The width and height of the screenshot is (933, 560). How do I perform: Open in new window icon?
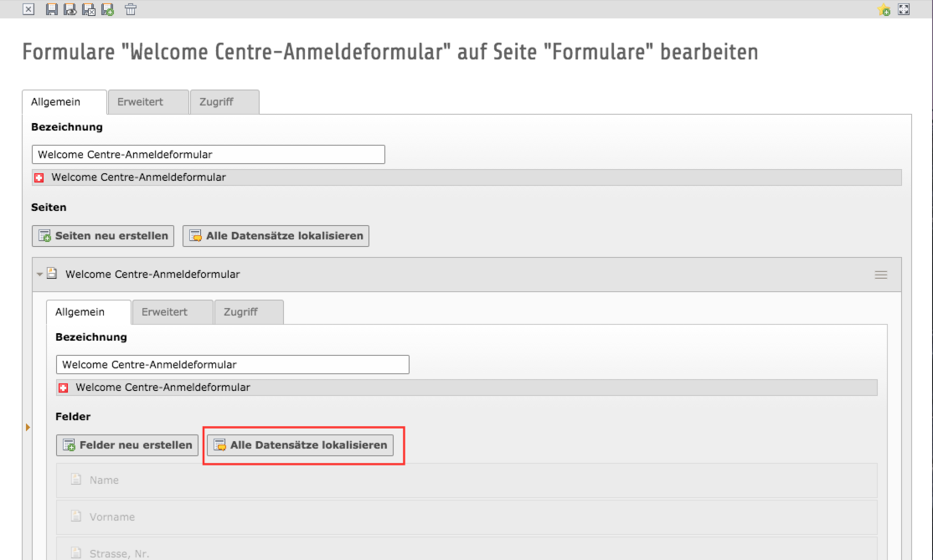pyautogui.click(x=904, y=9)
